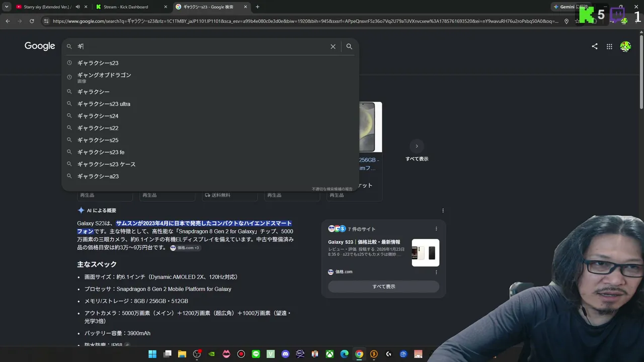This screenshot has width=644, height=362.
Task: Open the pink lips app on taskbar
Action: point(226,354)
